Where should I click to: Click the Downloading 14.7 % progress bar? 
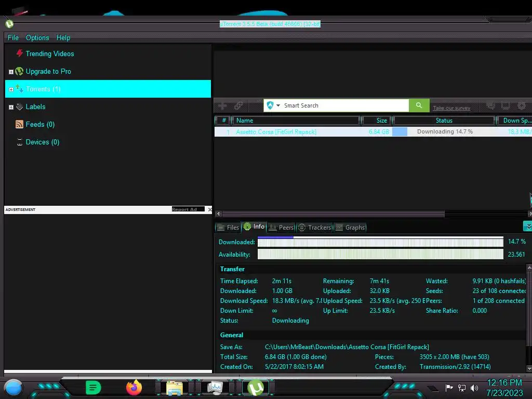click(444, 131)
